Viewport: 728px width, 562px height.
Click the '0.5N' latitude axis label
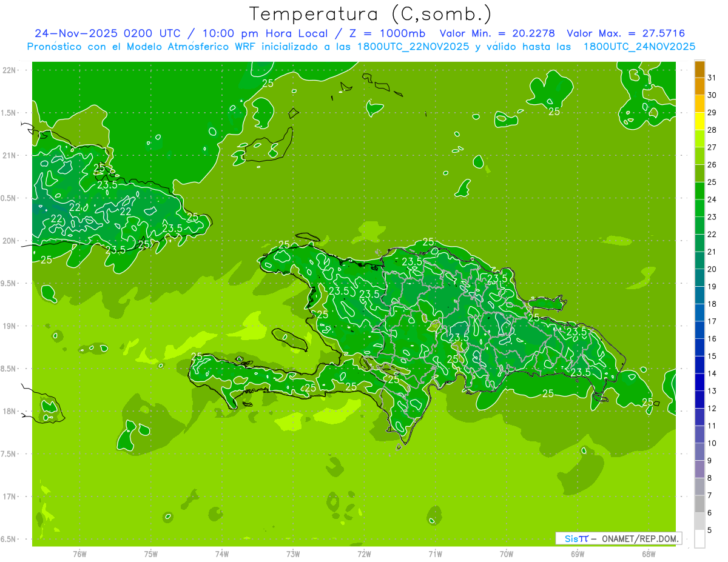[8, 198]
